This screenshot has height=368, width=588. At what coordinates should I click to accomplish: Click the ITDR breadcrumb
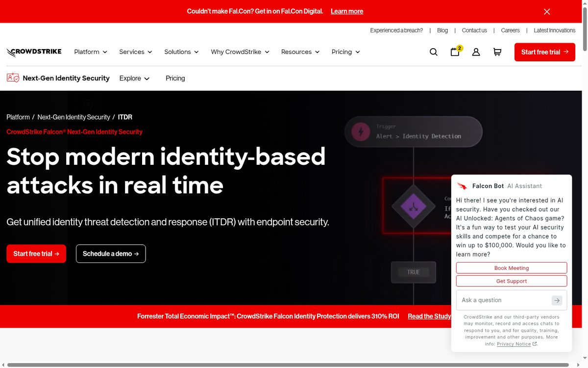125,117
